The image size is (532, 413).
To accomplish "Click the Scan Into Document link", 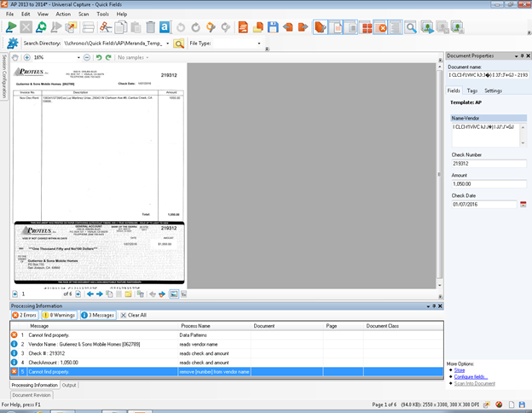I will point(475,384).
